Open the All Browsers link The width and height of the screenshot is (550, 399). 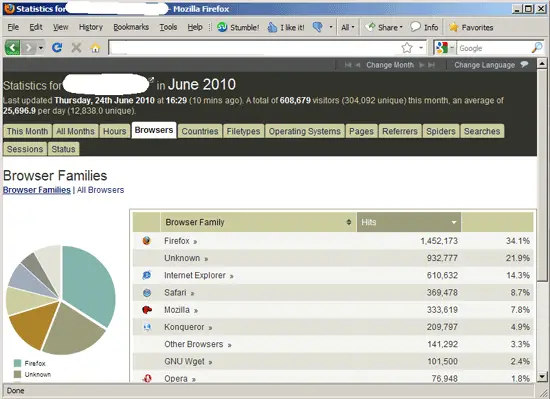100,190
